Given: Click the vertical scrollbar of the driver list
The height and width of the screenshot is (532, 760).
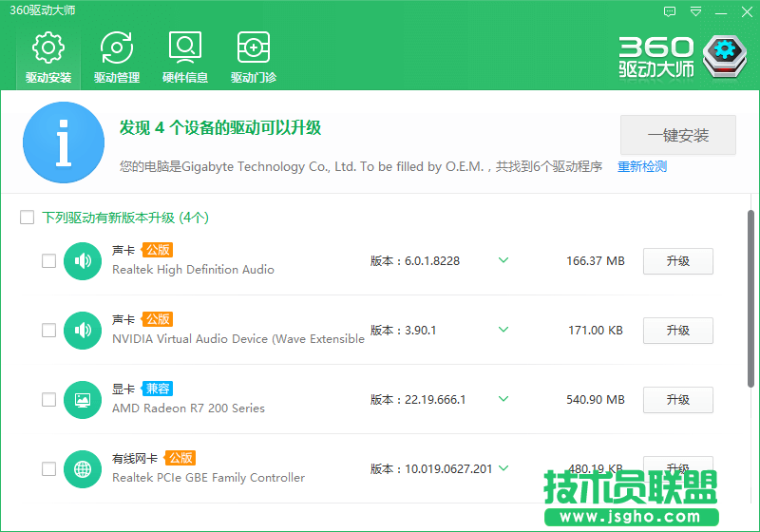Looking at the screenshot, I should coord(750,298).
